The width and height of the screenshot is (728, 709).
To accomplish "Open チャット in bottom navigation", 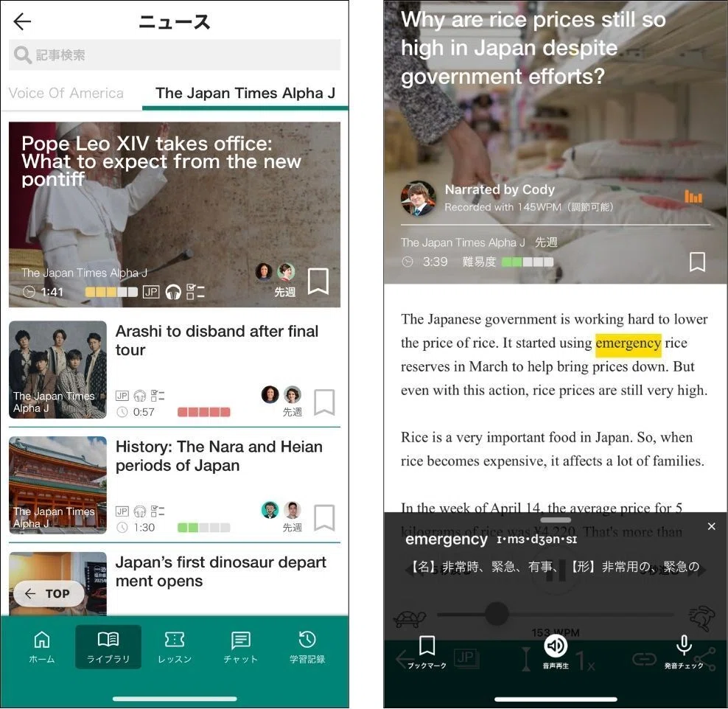I will point(240,647).
